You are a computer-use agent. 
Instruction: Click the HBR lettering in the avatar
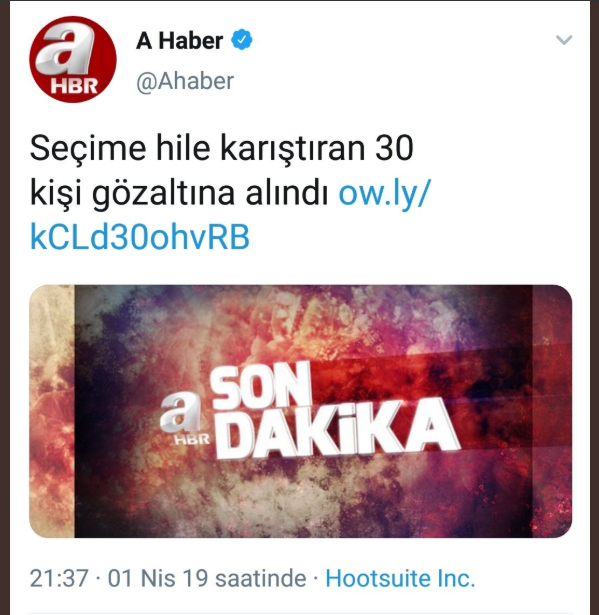pyautogui.click(x=74, y=86)
